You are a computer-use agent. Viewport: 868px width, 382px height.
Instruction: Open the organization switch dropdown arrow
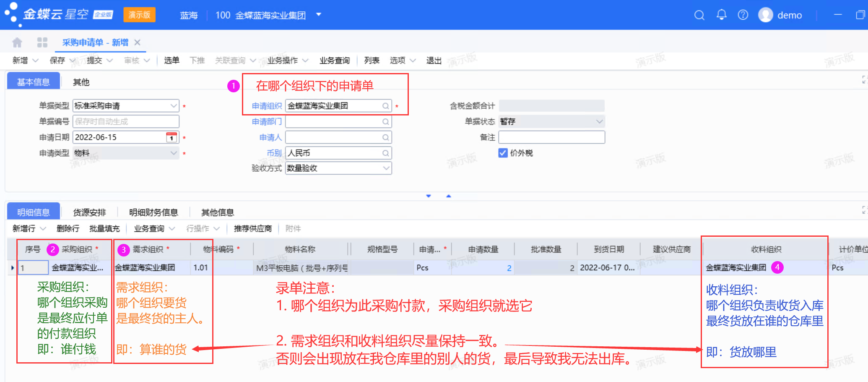(319, 15)
